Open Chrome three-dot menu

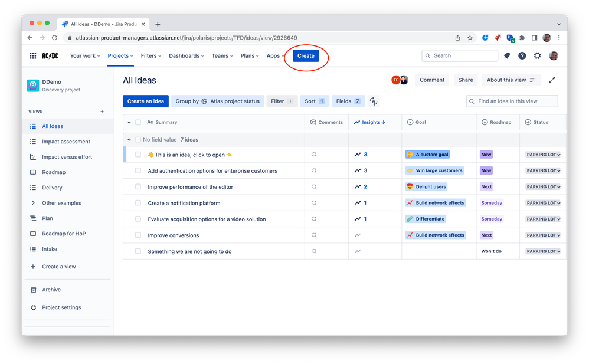(x=559, y=38)
